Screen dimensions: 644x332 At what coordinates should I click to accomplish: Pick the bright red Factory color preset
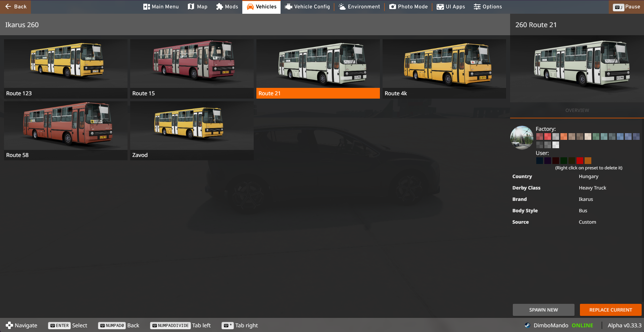[x=548, y=136]
